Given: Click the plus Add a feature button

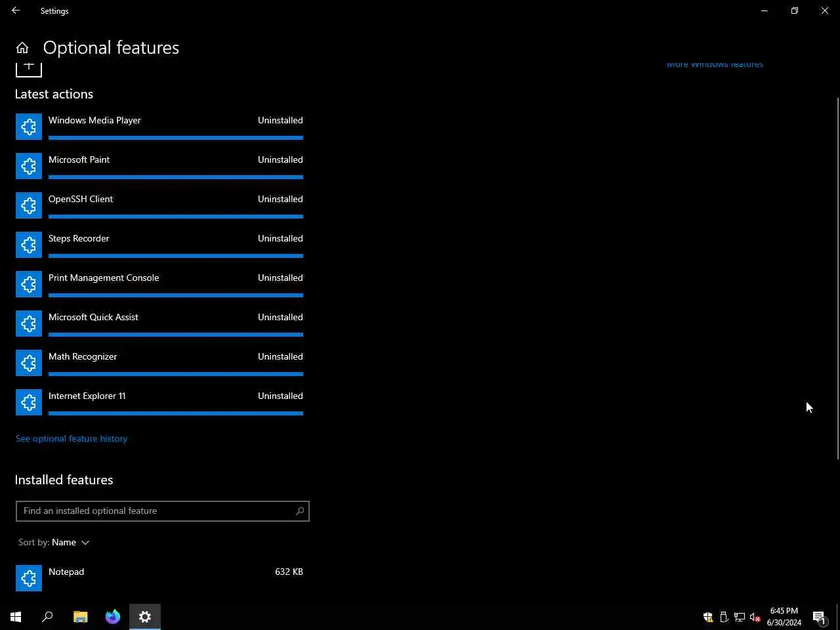Looking at the screenshot, I should click(x=29, y=70).
